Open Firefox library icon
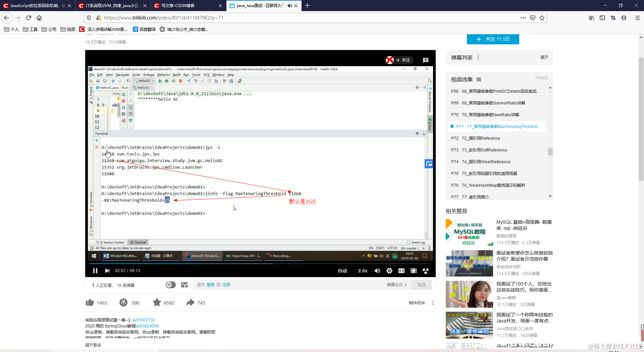 tap(592, 18)
